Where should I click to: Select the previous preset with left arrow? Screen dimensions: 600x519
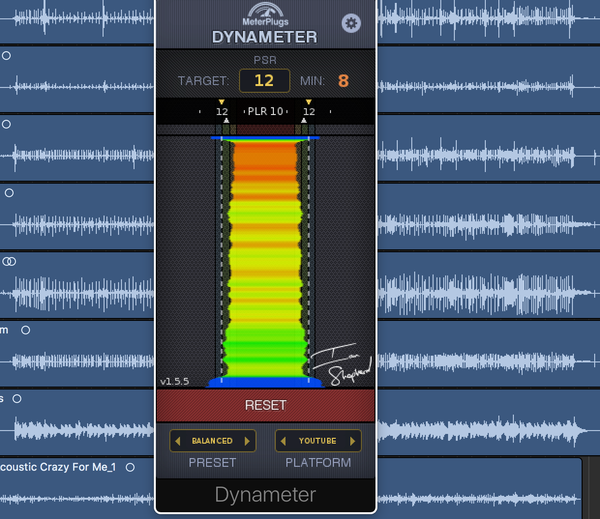point(177,441)
